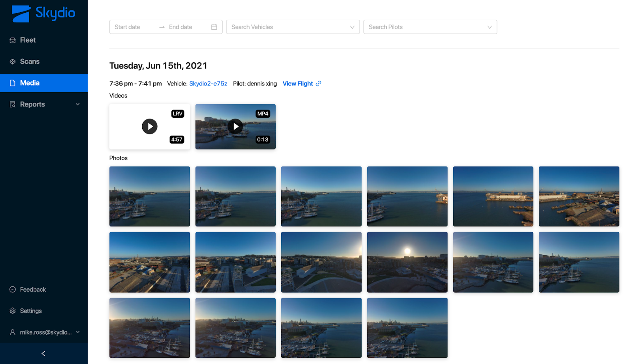Open the photo with the bright sun
630x364 pixels.
pyautogui.click(x=407, y=262)
